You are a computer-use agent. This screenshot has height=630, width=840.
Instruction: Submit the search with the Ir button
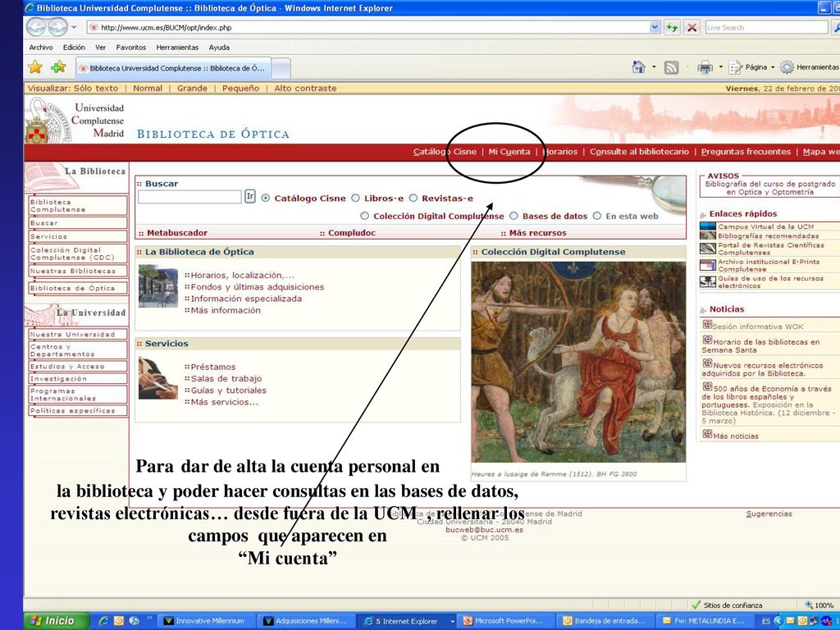(249, 197)
